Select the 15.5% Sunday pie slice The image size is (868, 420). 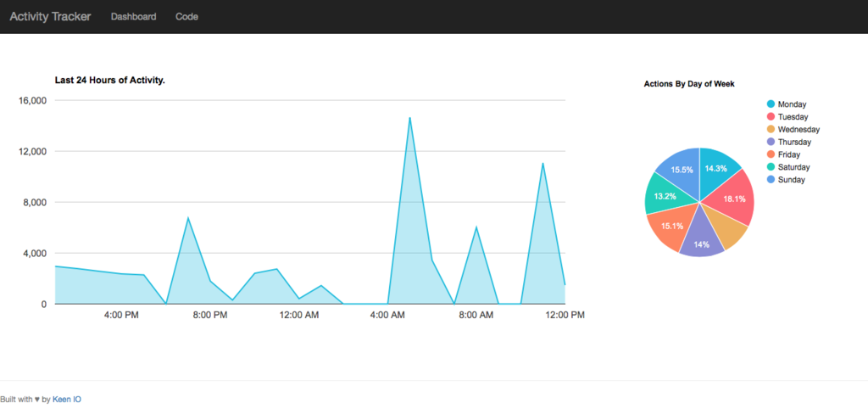coord(682,170)
